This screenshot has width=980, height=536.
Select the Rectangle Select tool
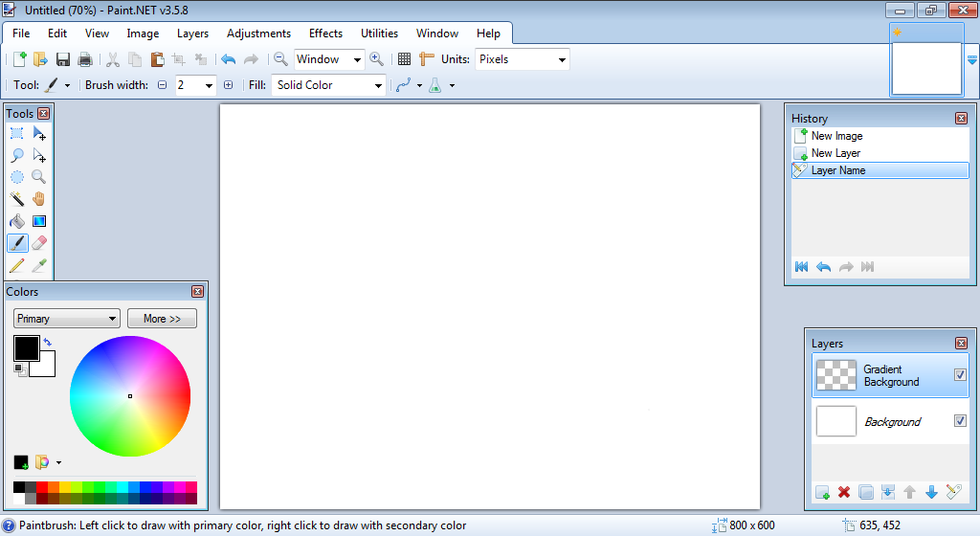coord(17,134)
